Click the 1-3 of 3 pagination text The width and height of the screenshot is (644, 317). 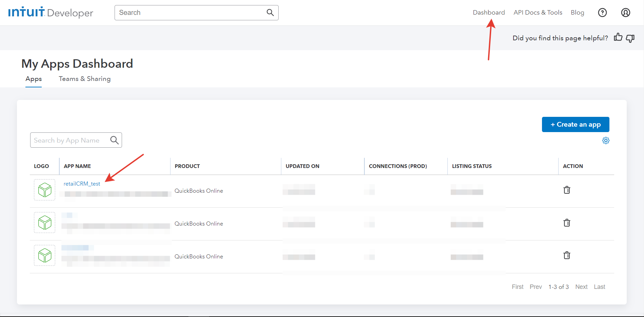(559, 287)
